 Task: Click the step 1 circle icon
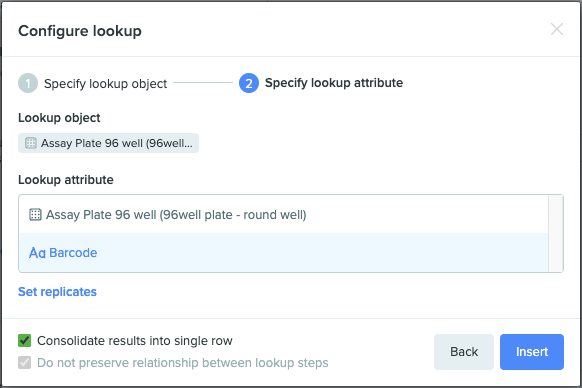click(28, 83)
